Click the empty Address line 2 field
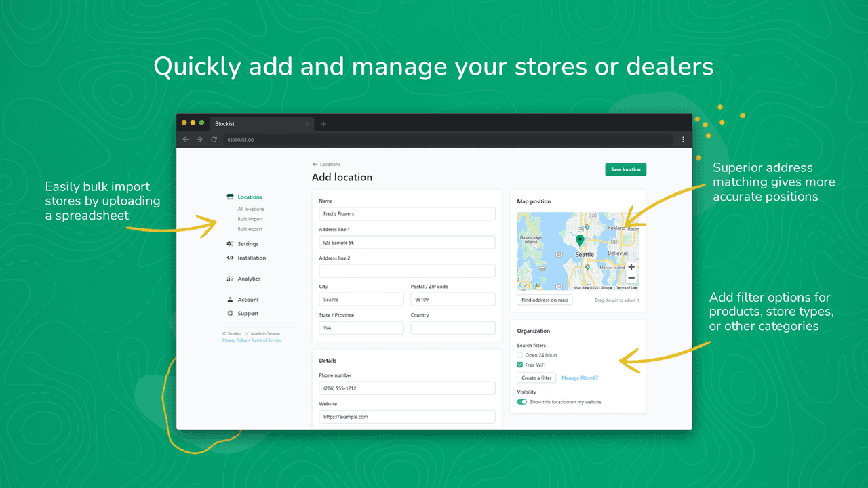The image size is (868, 488). 407,270
